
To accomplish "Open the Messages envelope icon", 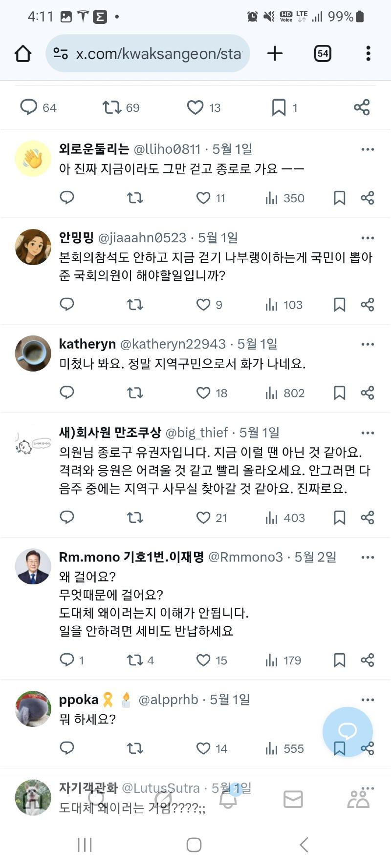I will tap(293, 799).
